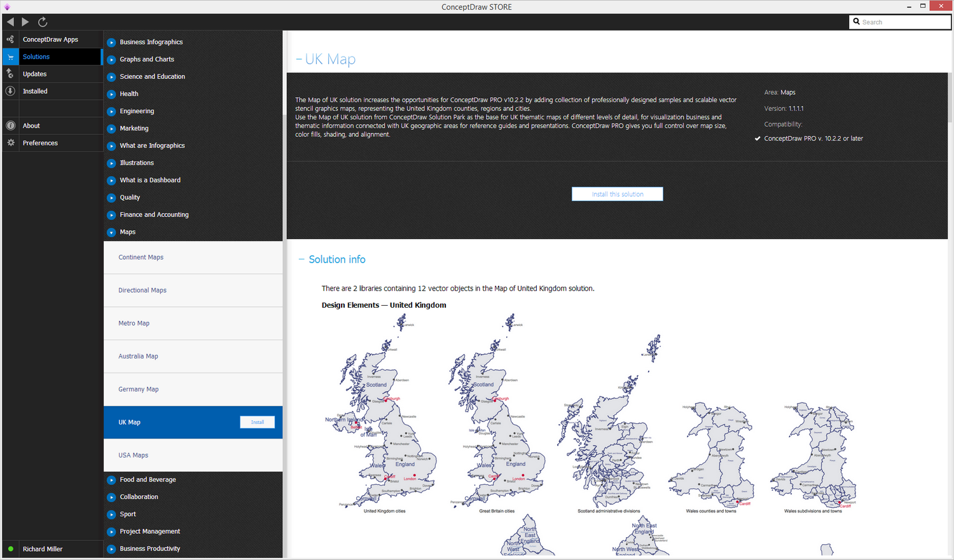The width and height of the screenshot is (954, 560).
Task: Go forward with the right arrow
Action: coord(25,22)
